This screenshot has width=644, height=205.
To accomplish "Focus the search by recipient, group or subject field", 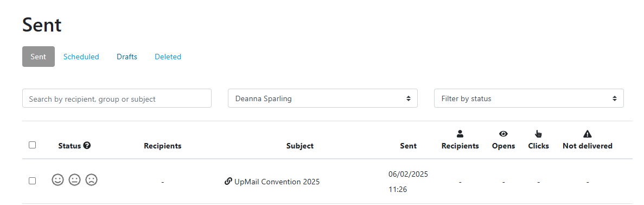I will pyautogui.click(x=117, y=98).
